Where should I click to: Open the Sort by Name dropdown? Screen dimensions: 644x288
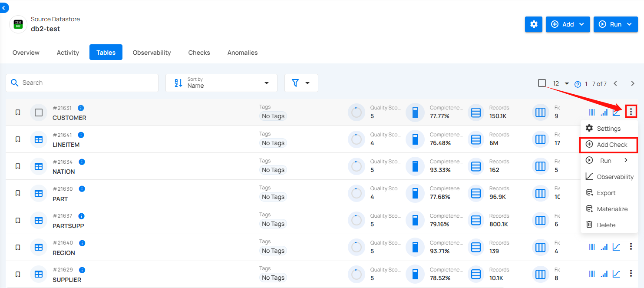point(221,83)
